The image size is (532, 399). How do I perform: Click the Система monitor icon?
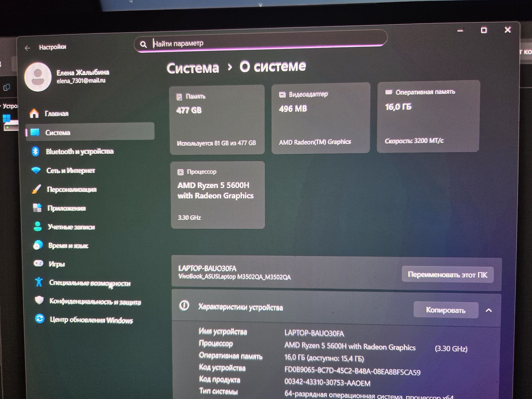click(35, 132)
